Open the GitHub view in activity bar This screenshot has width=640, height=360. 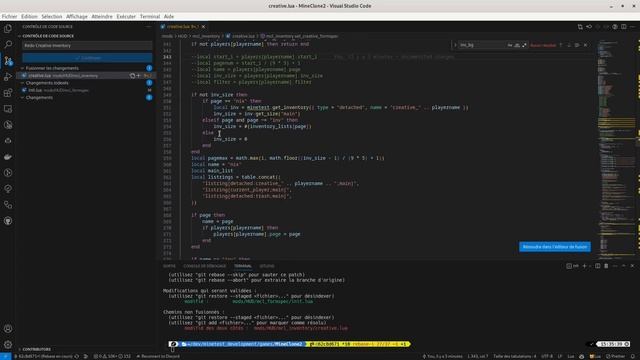coord(8,221)
